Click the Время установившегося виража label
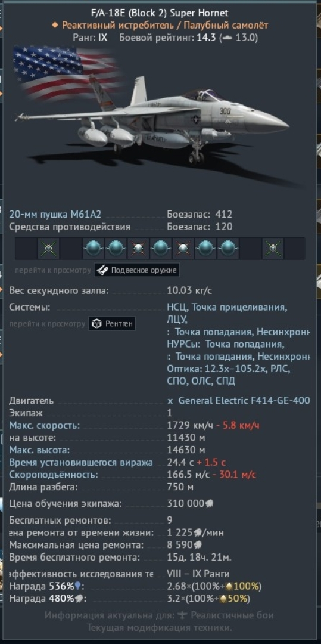This screenshot has height=644, width=321. (x=81, y=463)
